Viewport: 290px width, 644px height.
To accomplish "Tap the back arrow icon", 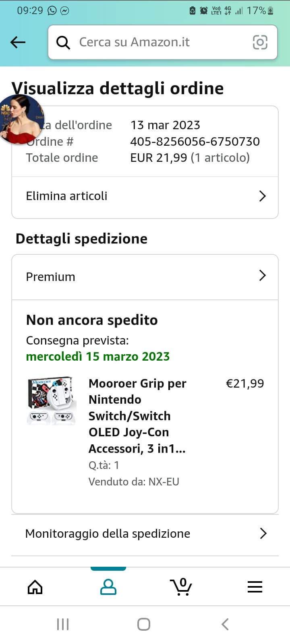I will 18,42.
